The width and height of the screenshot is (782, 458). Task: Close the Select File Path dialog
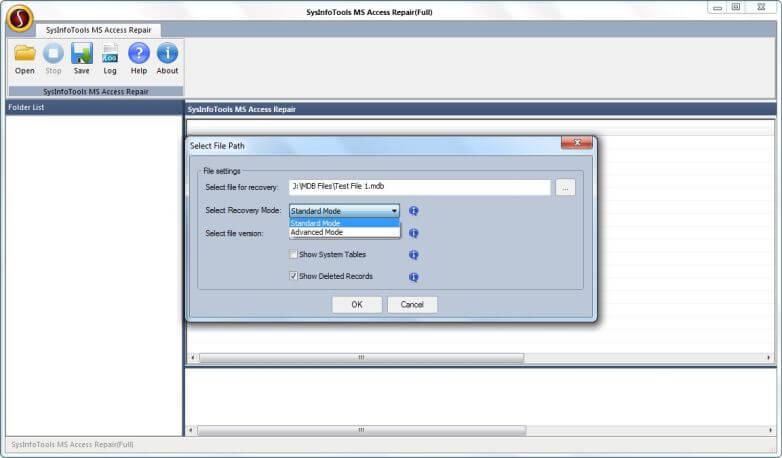click(x=576, y=144)
